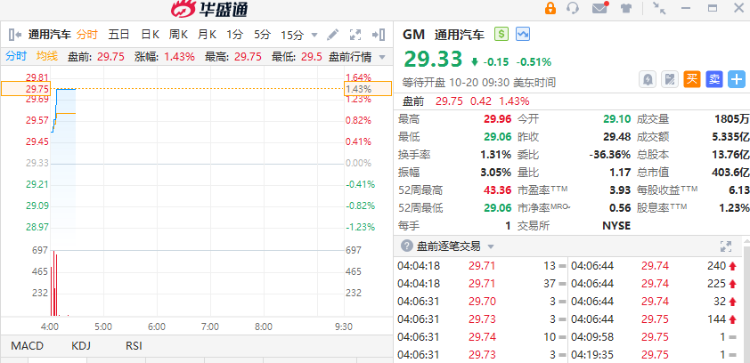Screen dimensions: 750x363
Task: Open the mail messages icon
Action: click(x=599, y=8)
